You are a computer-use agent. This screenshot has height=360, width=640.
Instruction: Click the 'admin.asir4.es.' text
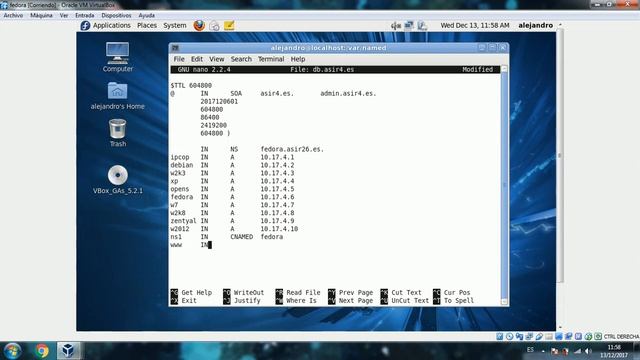coord(348,93)
